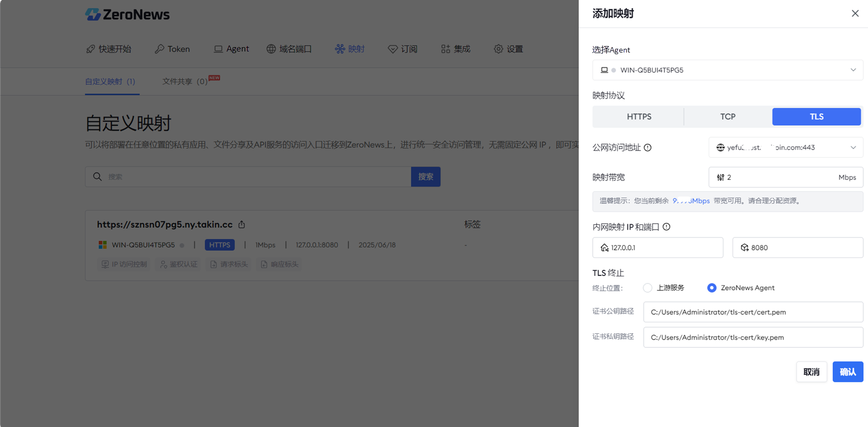Select the TCP protocol option
Viewport: 868px width, 427px height.
tap(728, 117)
